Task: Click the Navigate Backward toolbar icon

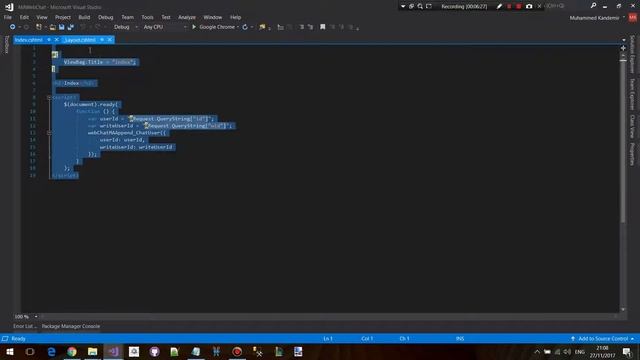Action: 13,27
